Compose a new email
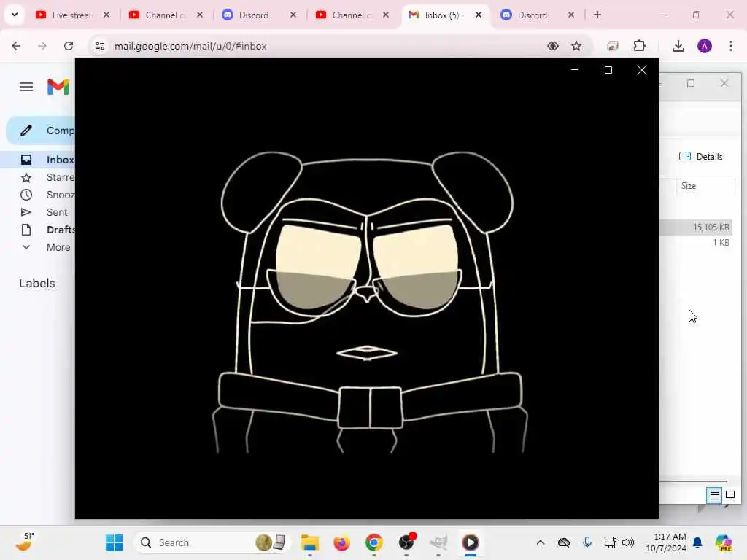 41,131
